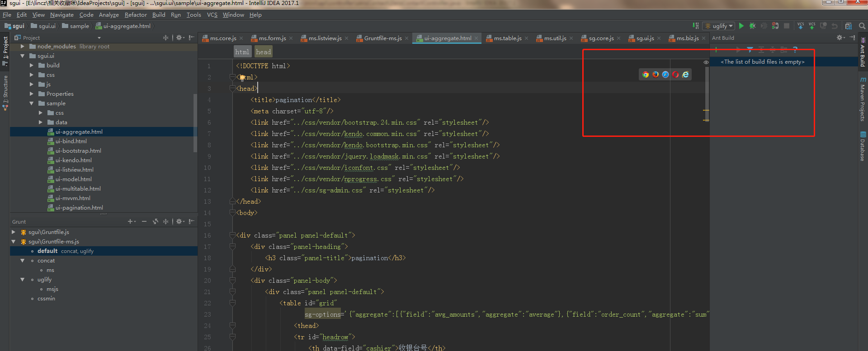
Task: Click the html breadcrumb in the editor
Action: (242, 52)
